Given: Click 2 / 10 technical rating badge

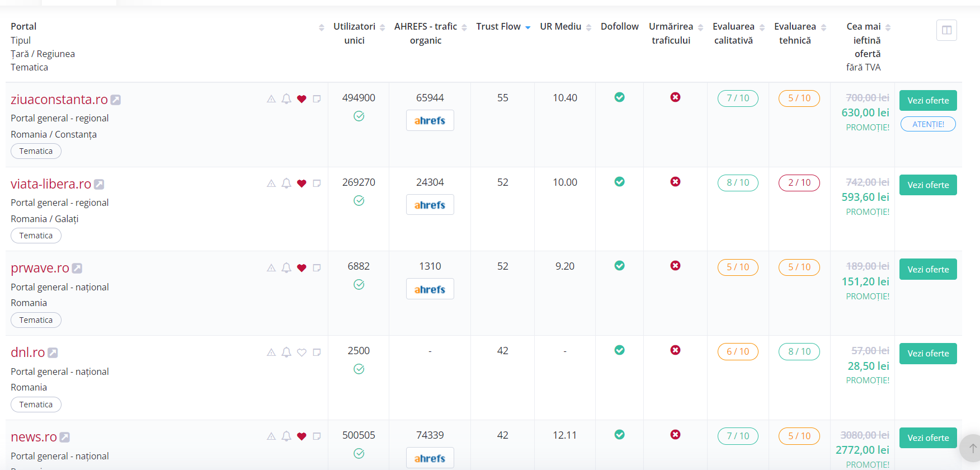Looking at the screenshot, I should tap(799, 183).
